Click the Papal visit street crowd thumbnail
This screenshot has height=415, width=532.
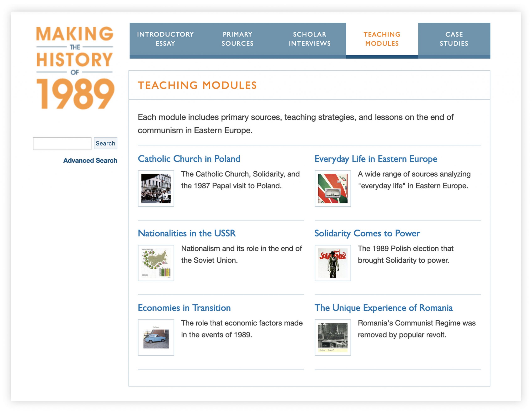156,188
